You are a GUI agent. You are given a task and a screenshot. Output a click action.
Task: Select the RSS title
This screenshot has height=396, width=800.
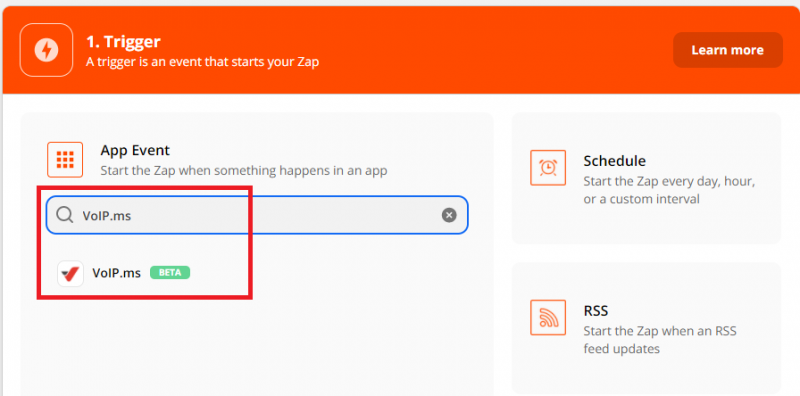(x=596, y=311)
